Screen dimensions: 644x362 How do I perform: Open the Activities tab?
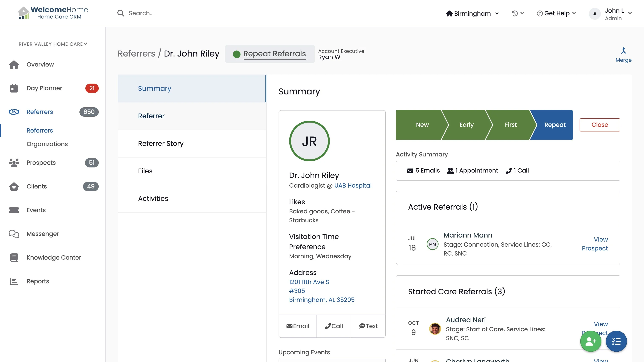coord(153,199)
